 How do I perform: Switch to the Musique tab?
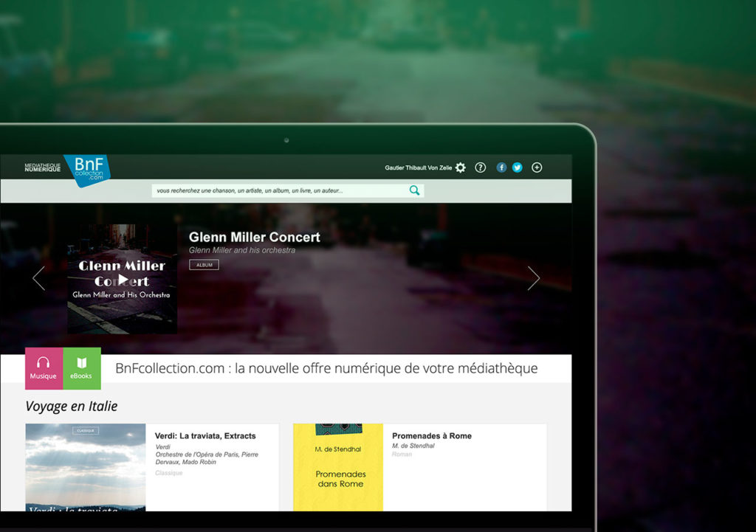tap(44, 368)
